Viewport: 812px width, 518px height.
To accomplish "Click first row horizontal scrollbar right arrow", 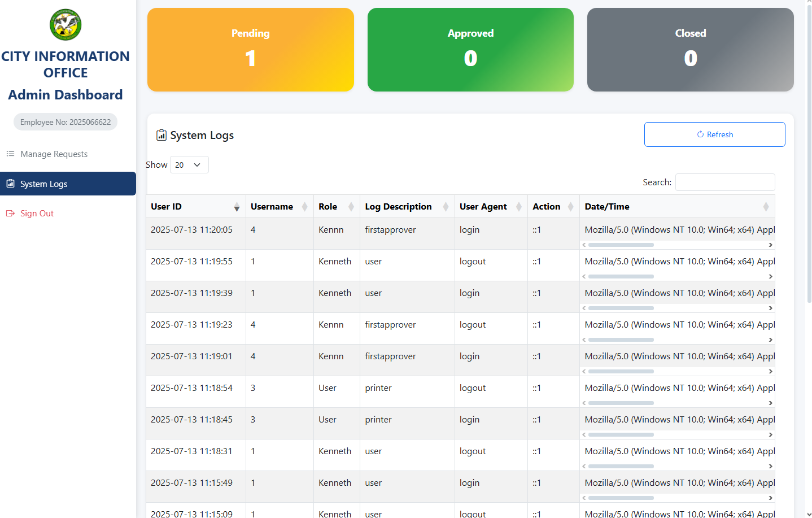I will tap(770, 245).
